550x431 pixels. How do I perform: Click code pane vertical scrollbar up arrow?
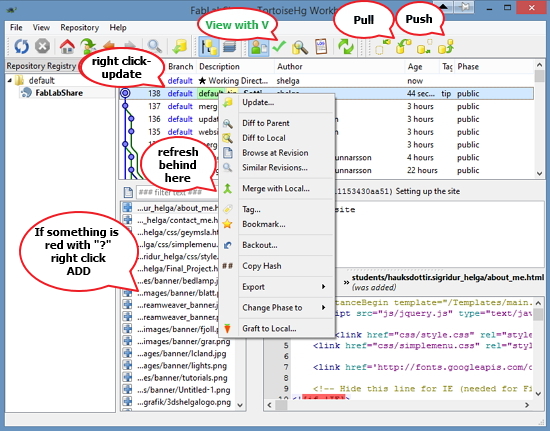point(539,303)
